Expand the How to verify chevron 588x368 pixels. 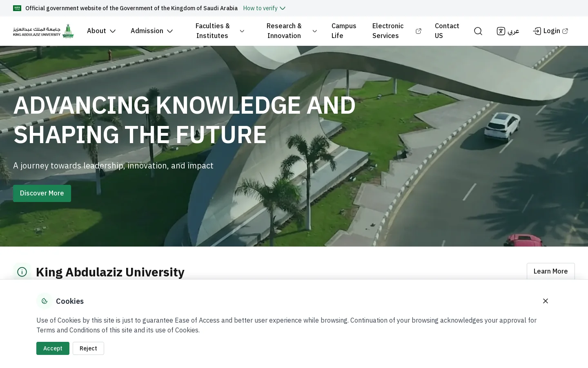pos(283,8)
